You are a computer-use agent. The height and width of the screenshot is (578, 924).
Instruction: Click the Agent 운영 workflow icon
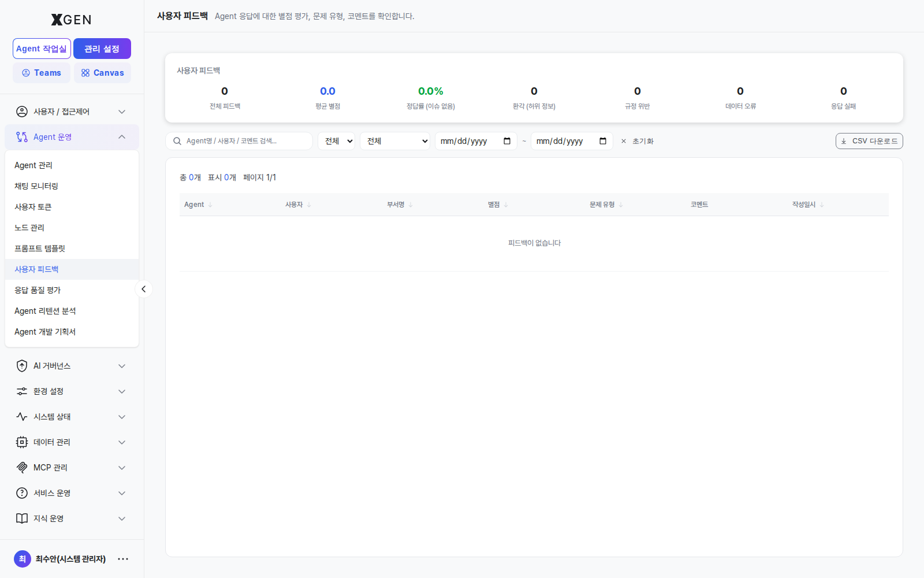pos(22,137)
